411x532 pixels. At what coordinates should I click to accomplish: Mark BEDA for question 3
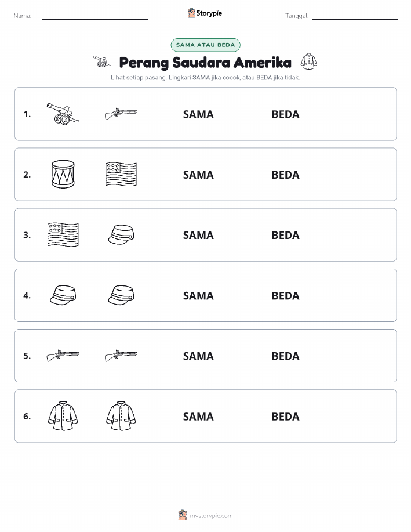[286, 235]
